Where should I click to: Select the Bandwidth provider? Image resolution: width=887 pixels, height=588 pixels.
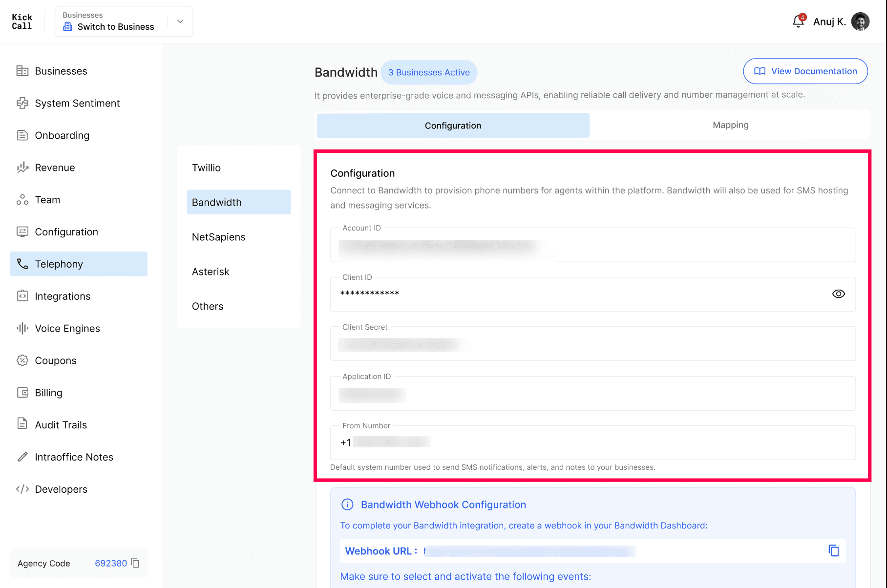(x=239, y=202)
